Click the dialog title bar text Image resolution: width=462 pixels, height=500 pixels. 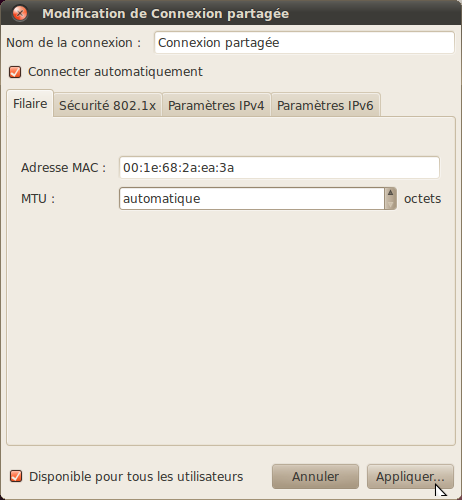pyautogui.click(x=165, y=14)
